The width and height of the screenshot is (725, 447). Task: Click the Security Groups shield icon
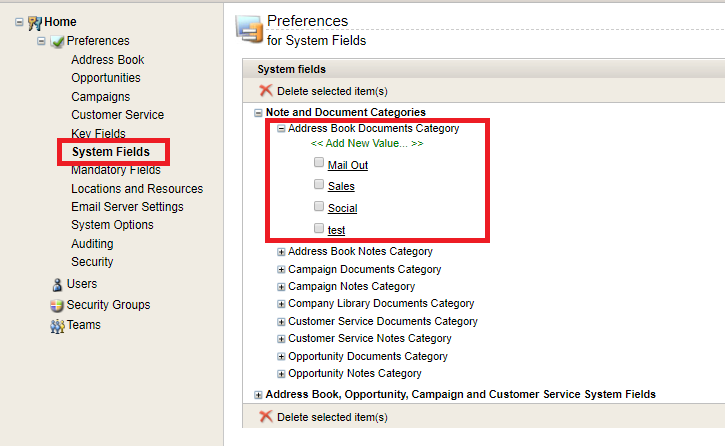point(57,306)
